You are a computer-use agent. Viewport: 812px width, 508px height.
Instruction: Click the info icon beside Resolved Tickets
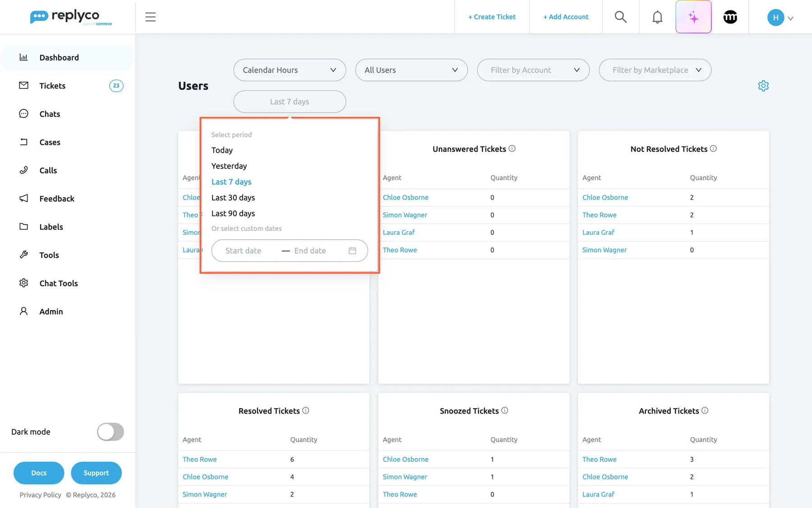305,410
